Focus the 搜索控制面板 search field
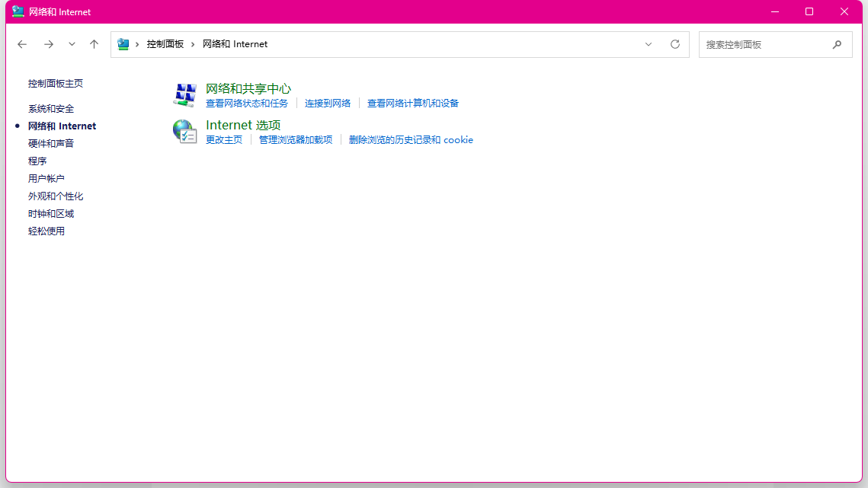 [x=776, y=44]
